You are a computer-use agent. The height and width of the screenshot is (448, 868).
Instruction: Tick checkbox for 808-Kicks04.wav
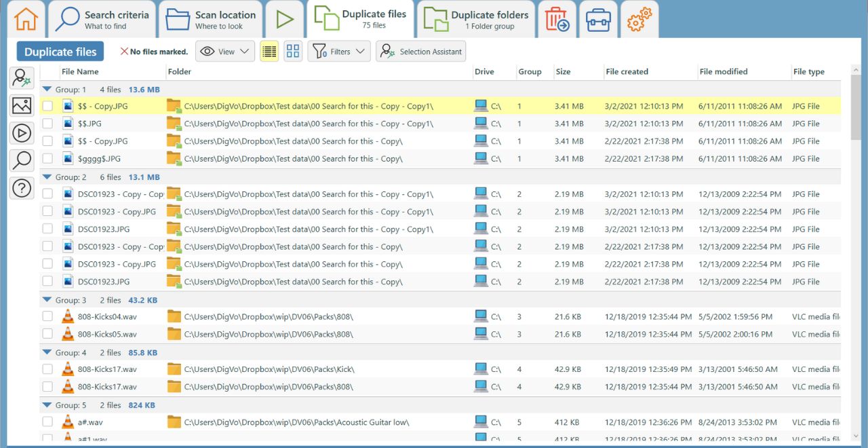[x=47, y=316]
